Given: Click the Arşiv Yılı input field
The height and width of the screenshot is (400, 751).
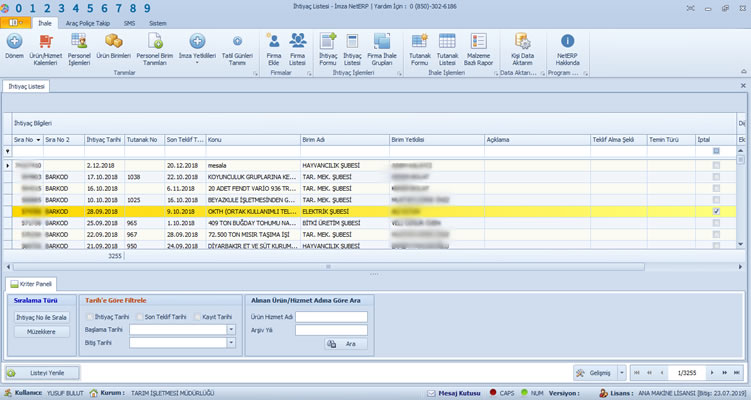Looking at the screenshot, I should (x=331, y=330).
